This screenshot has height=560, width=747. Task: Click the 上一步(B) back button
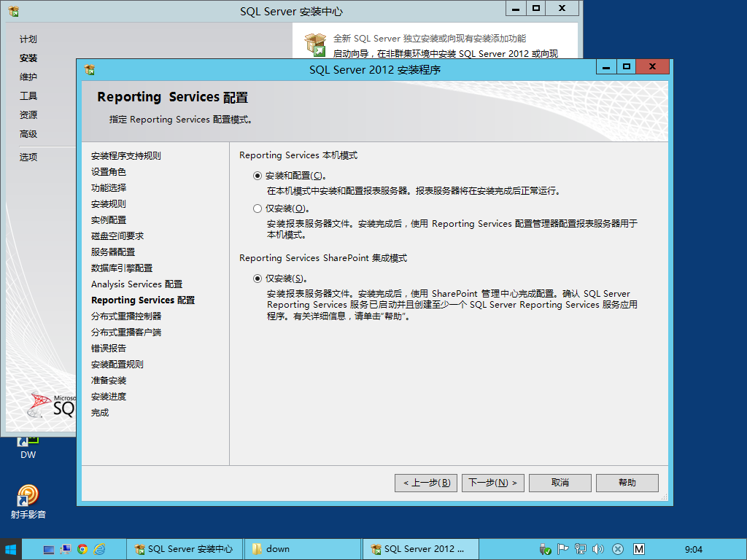(426, 483)
